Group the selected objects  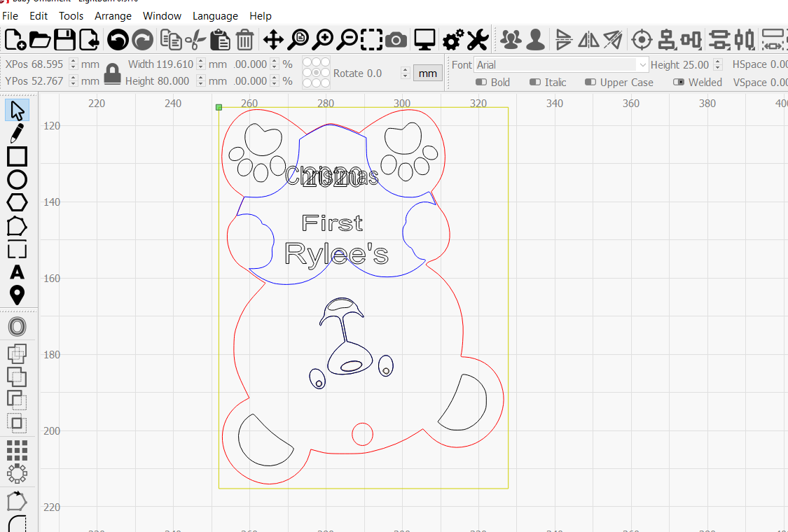[511, 40]
